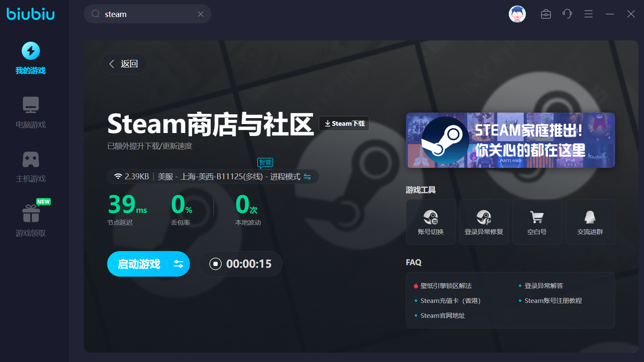Screen dimensions: 644x362
Task: Click the Steam商店与社区 title
Action: pos(210,124)
